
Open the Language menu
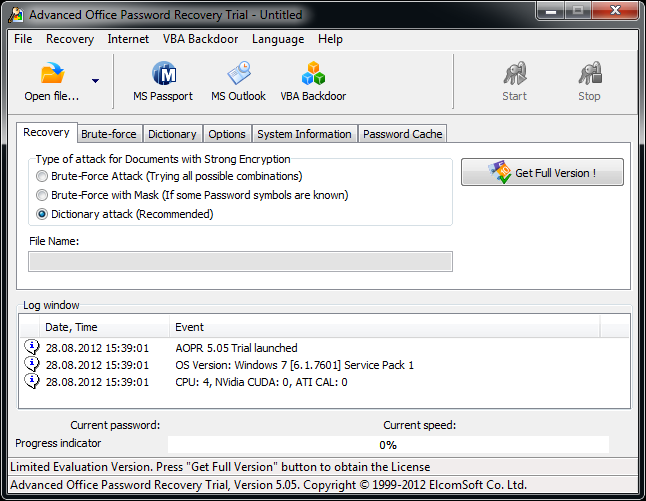278,39
